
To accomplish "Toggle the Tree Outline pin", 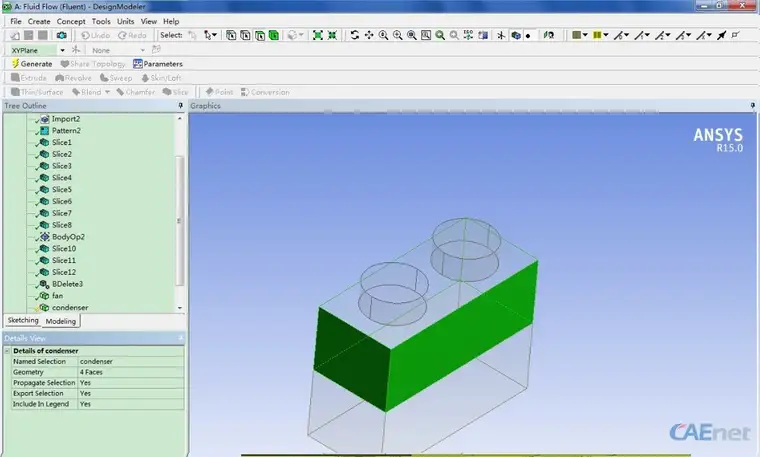I will (181, 105).
